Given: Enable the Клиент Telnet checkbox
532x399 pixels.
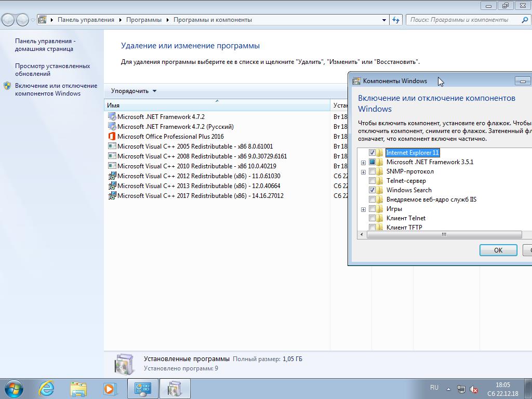Looking at the screenshot, I should click(372, 218).
